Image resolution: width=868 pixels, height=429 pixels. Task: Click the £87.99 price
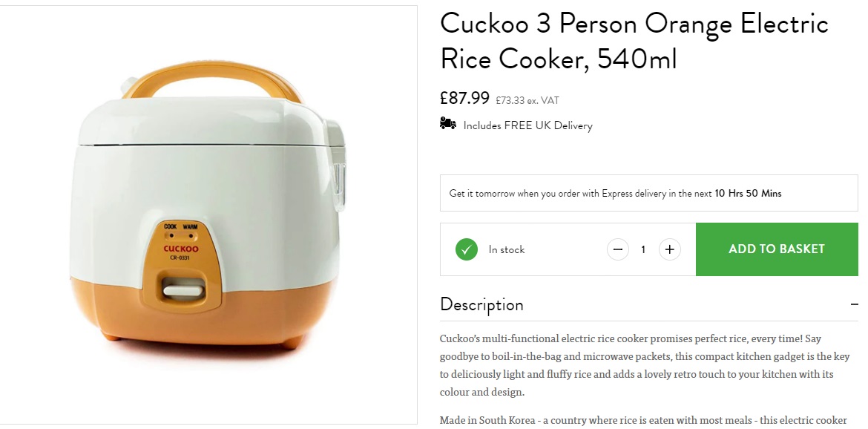464,98
